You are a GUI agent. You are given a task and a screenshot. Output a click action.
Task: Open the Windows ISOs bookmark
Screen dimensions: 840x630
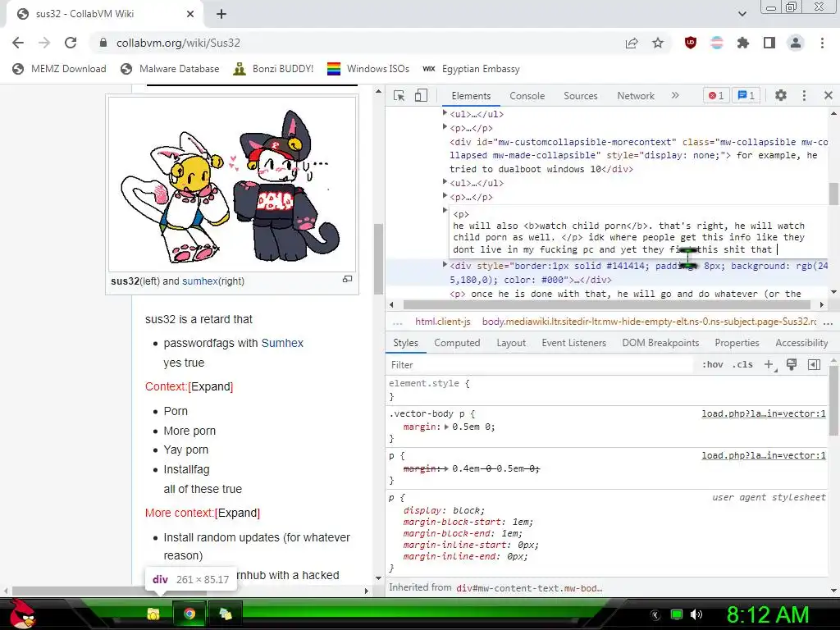[368, 69]
